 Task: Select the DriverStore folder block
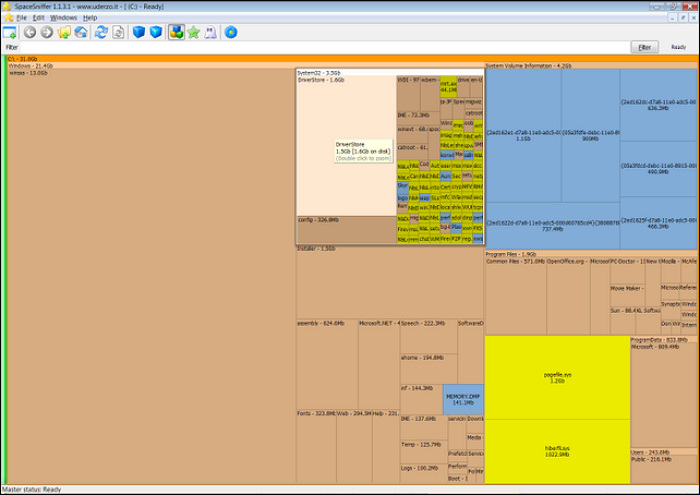point(346,146)
